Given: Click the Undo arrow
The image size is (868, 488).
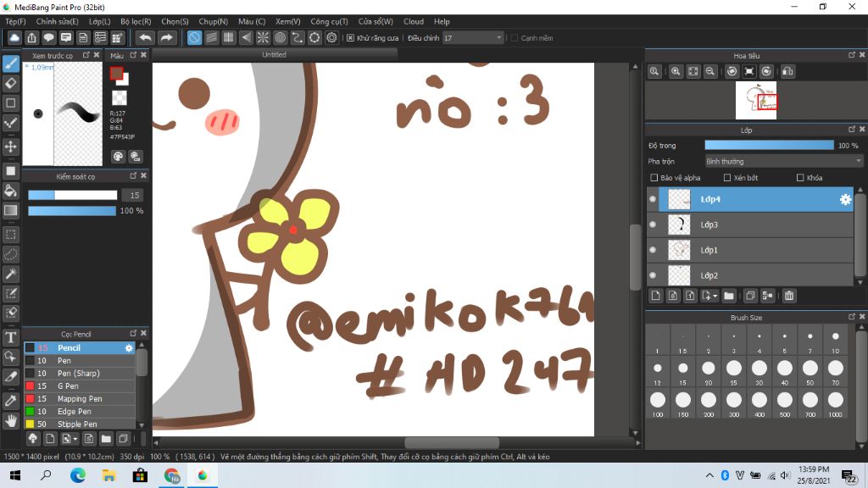Looking at the screenshot, I should tap(145, 37).
